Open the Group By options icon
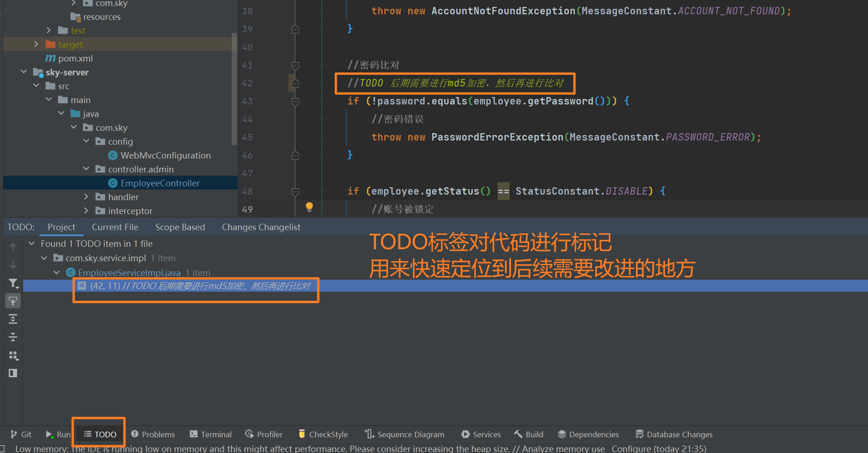 [x=13, y=355]
